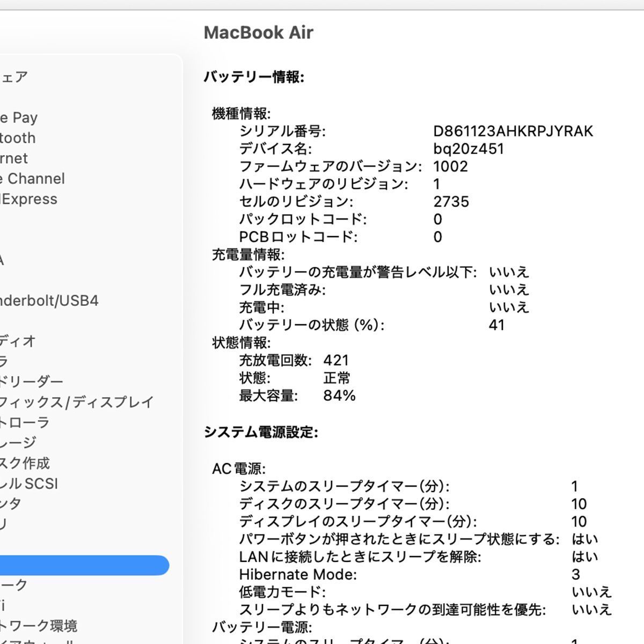This screenshot has height=644, width=644.
Task: Click the '低電力モード:' label
Action: (282, 592)
